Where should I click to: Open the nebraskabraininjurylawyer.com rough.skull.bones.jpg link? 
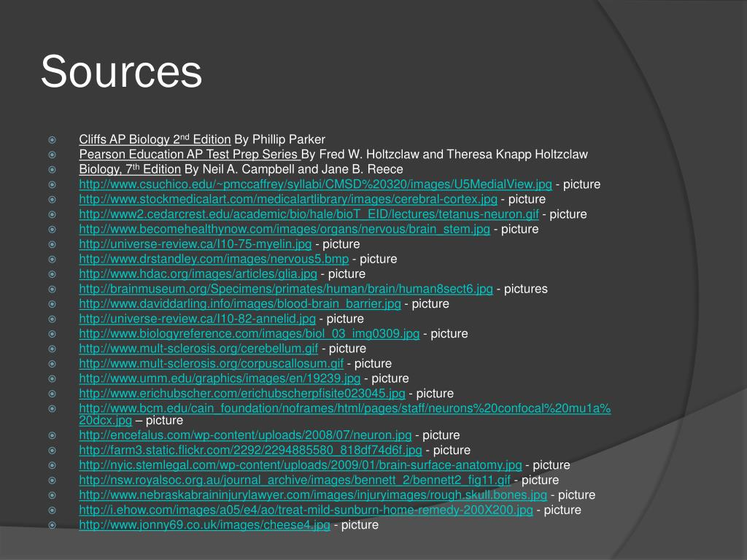(x=313, y=495)
